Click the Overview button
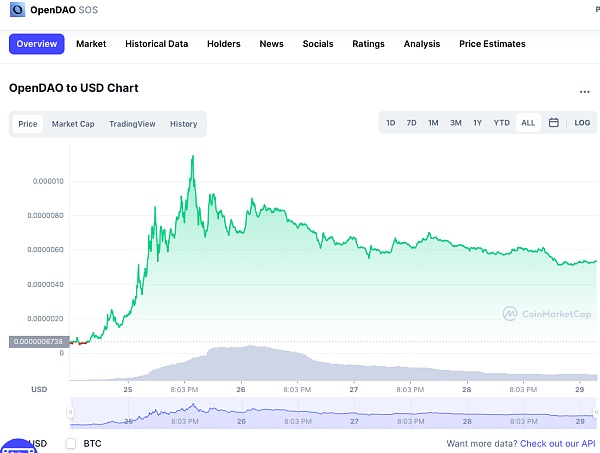600x453 pixels. 37,44
